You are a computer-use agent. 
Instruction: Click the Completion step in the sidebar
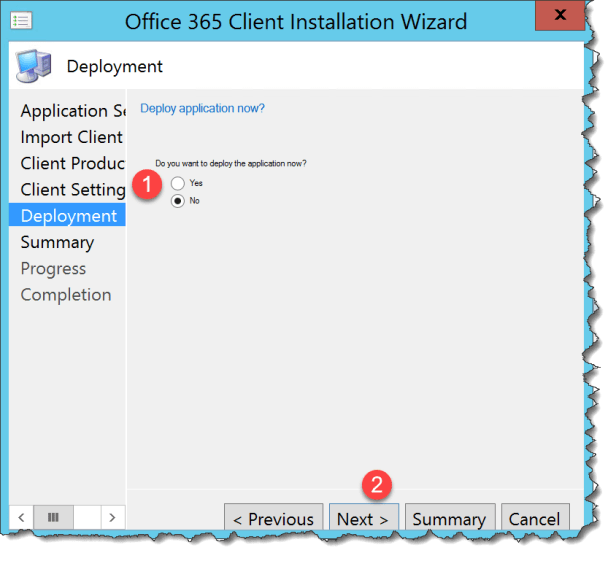pos(66,295)
